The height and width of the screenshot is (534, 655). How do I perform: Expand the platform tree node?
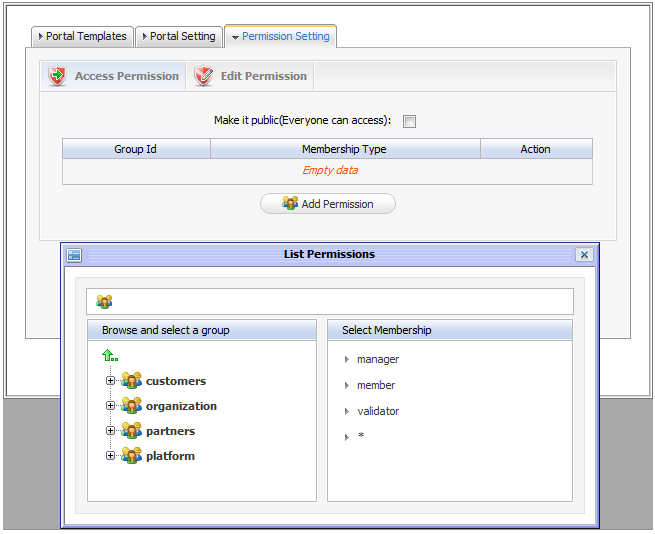[x=110, y=456]
